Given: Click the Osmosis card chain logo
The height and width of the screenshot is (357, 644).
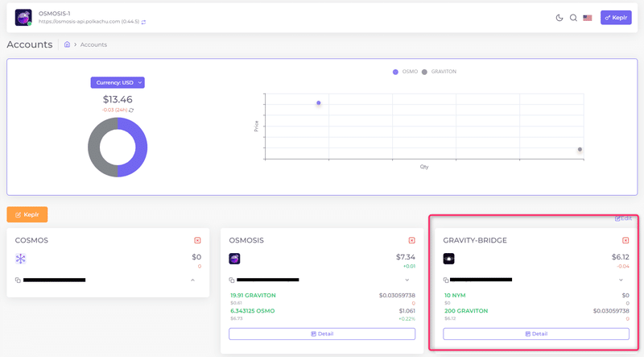Looking at the screenshot, I should click(234, 259).
